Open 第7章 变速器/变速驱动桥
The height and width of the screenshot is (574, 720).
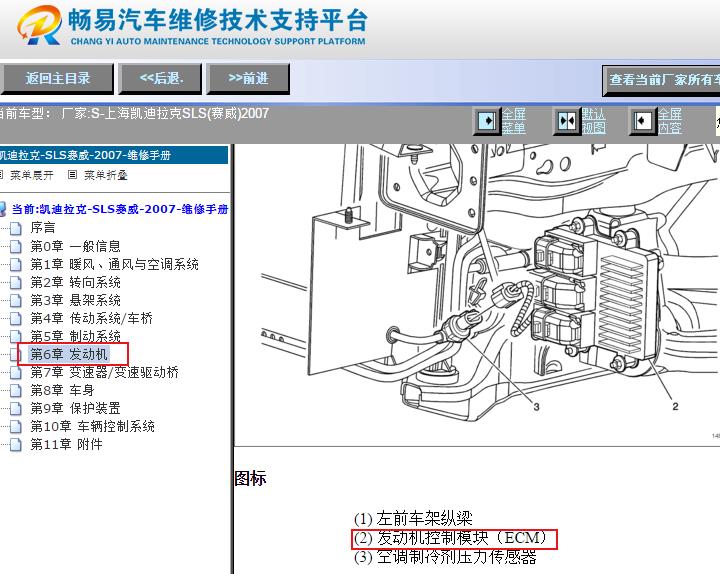[x=104, y=372]
